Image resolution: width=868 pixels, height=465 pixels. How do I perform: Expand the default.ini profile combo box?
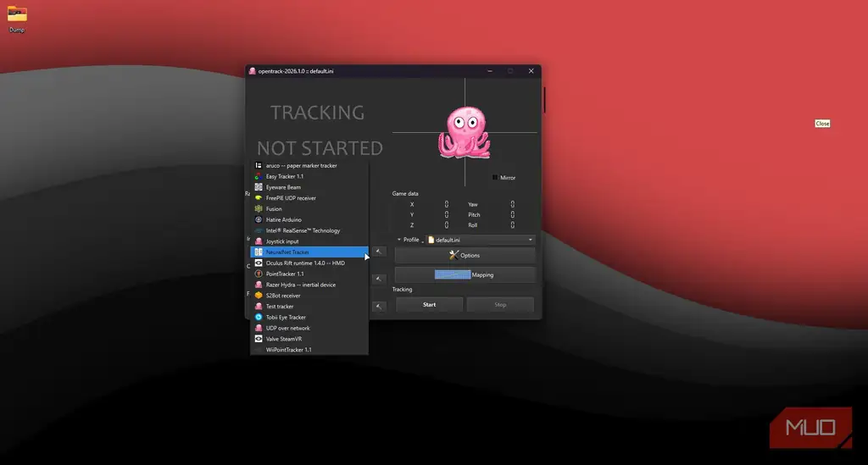coord(481,240)
